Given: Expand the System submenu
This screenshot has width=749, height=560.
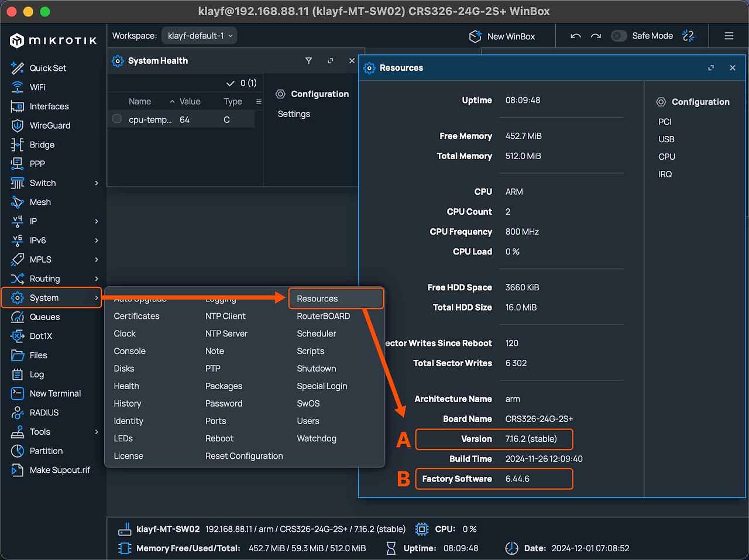Looking at the screenshot, I should pyautogui.click(x=97, y=298).
